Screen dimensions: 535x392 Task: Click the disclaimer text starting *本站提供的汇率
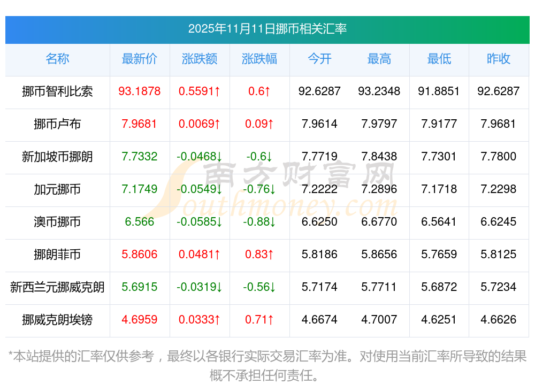tap(267, 366)
